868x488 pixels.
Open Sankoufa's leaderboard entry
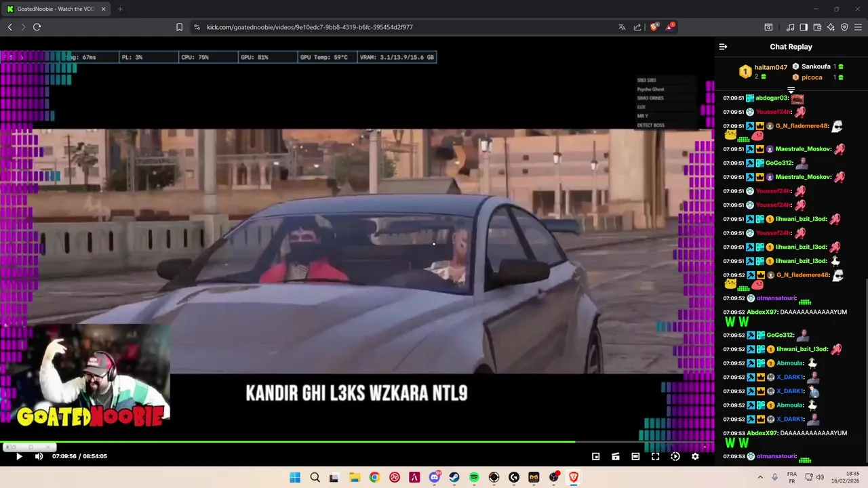click(x=817, y=66)
